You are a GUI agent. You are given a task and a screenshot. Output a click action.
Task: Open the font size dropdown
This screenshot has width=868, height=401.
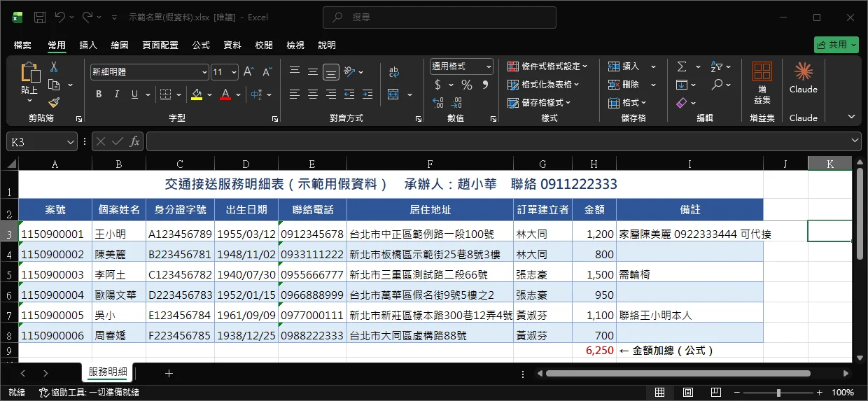234,72
